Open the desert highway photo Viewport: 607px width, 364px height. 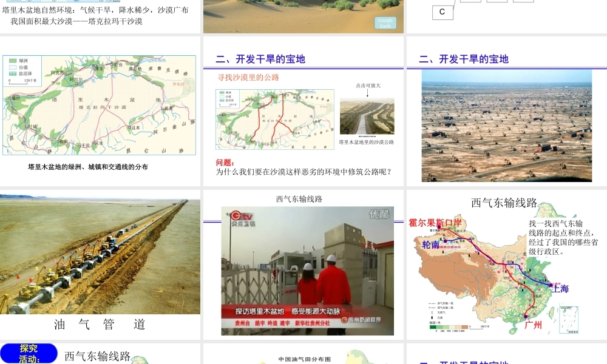click(x=367, y=117)
